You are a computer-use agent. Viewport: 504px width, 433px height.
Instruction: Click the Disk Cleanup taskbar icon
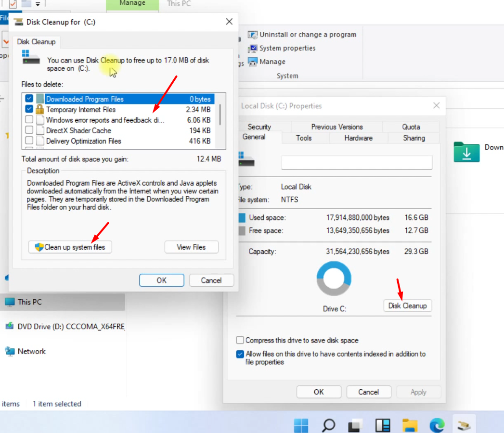(464, 425)
